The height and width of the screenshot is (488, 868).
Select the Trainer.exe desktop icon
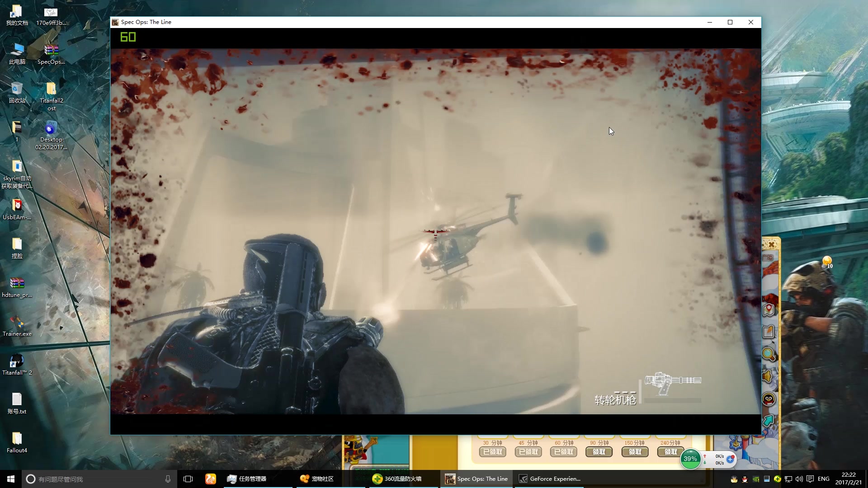[x=17, y=326]
